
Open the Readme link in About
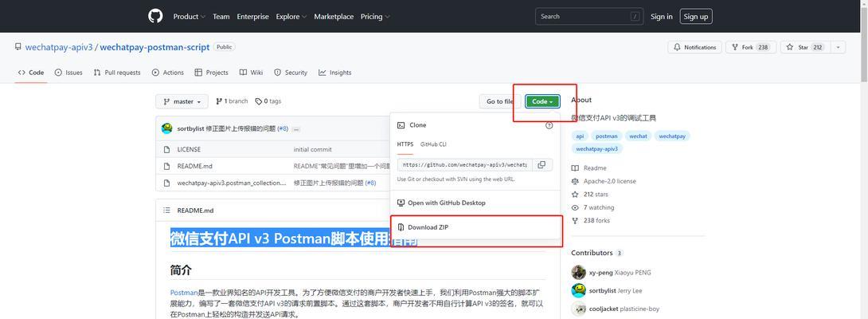click(x=589, y=168)
